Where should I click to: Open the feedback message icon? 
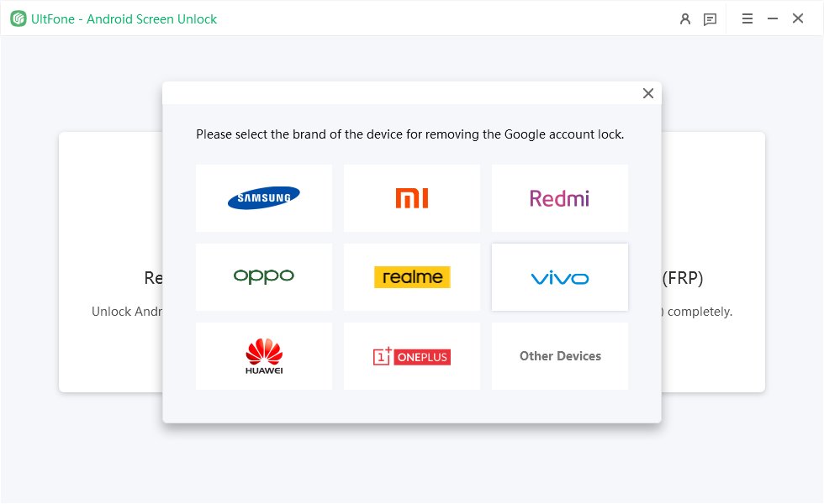point(710,18)
